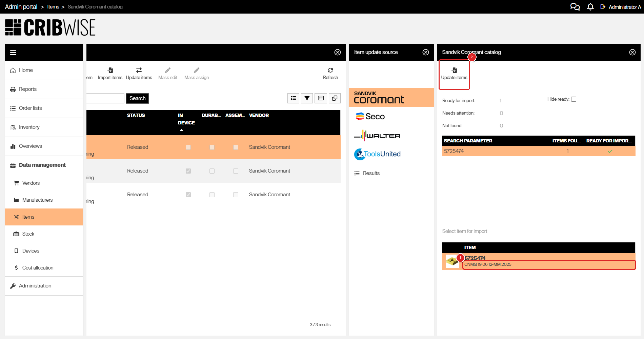This screenshot has height=339, width=644.
Task: Sort by the SEARCH PARAMETER column header
Action: click(x=468, y=141)
